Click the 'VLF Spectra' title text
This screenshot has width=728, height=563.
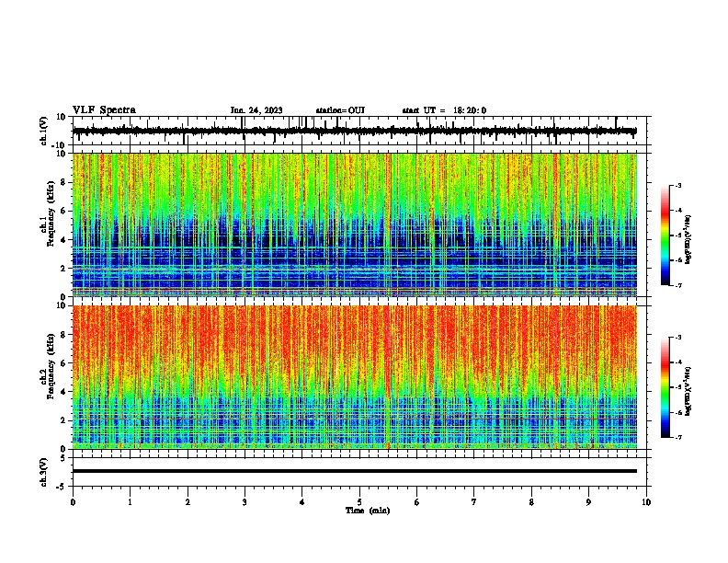pos(104,110)
